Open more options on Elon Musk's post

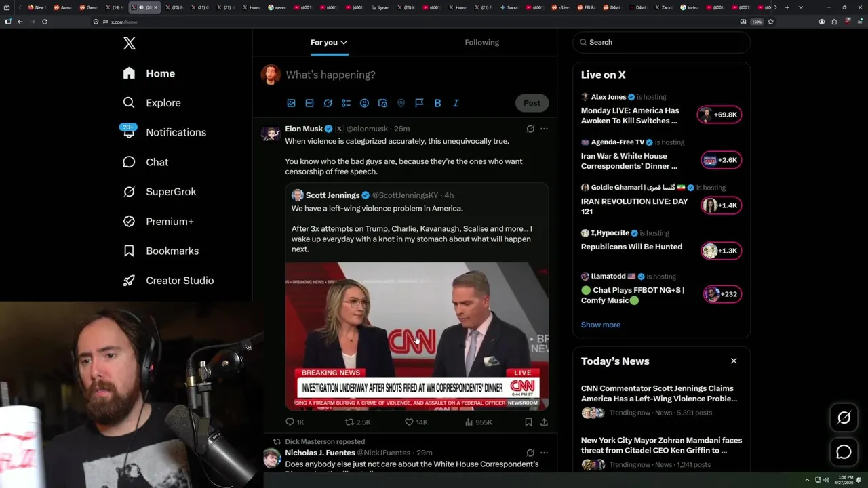[x=544, y=129]
